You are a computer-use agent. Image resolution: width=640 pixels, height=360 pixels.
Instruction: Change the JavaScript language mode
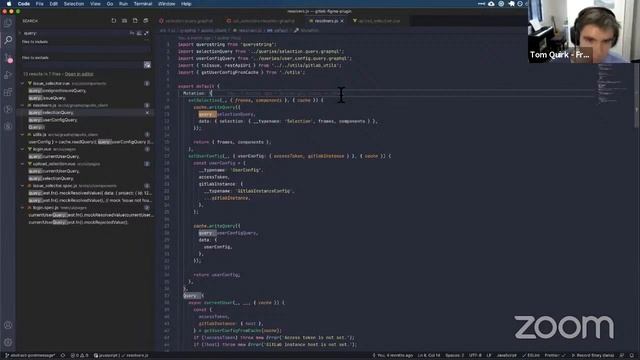pyautogui.click(x=507, y=356)
